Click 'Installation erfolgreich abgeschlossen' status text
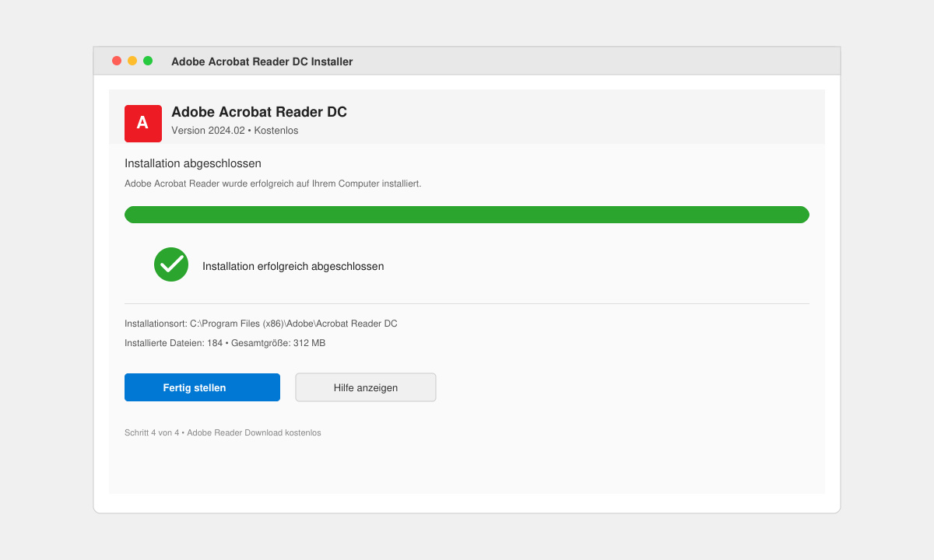 pos(293,266)
